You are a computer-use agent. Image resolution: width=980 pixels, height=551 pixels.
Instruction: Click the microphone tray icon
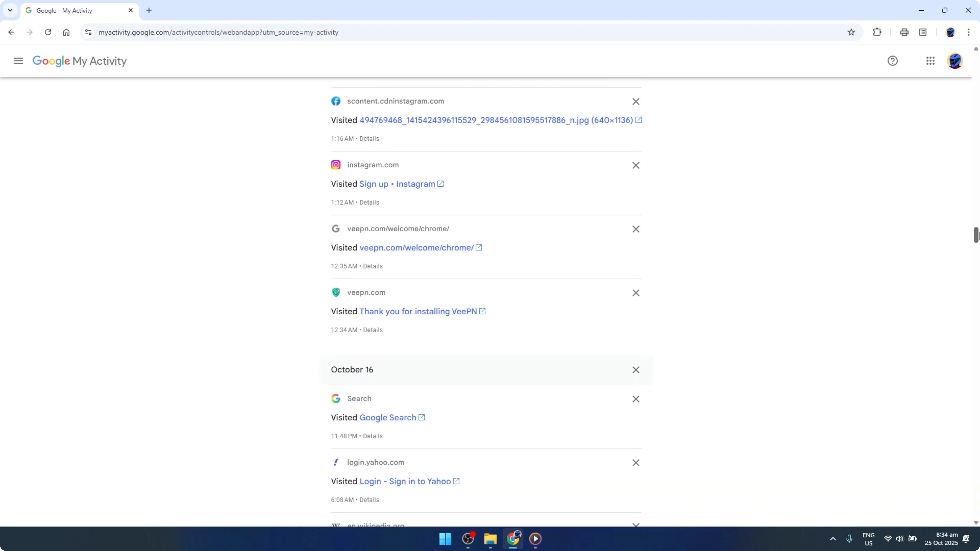click(x=849, y=539)
